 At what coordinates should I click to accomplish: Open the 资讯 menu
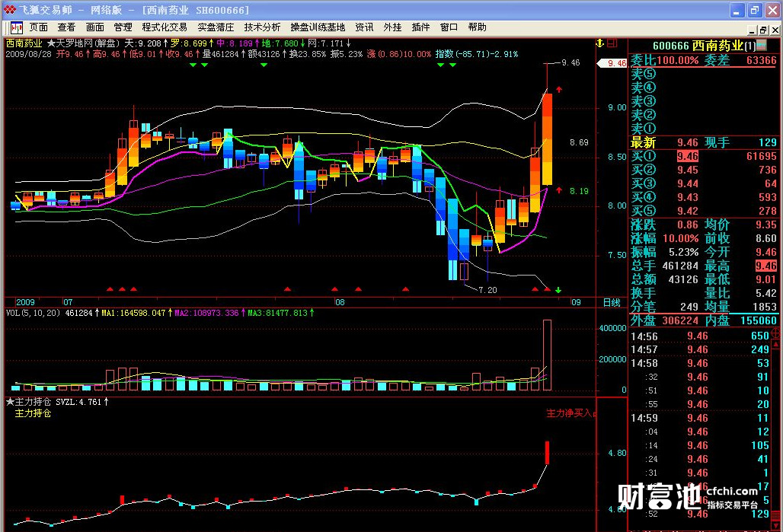click(x=364, y=27)
